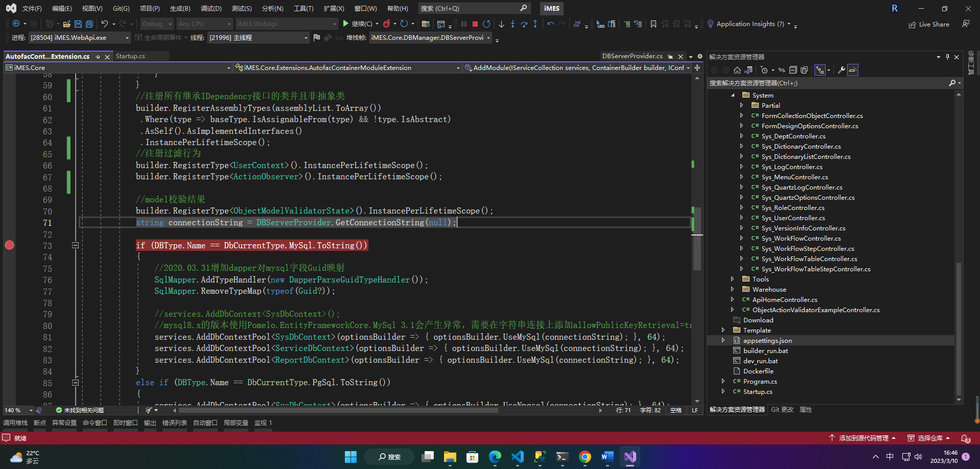Click the Collapse All icon in Solution Explorer
Screen dimensions: 980x469
[x=793, y=70]
